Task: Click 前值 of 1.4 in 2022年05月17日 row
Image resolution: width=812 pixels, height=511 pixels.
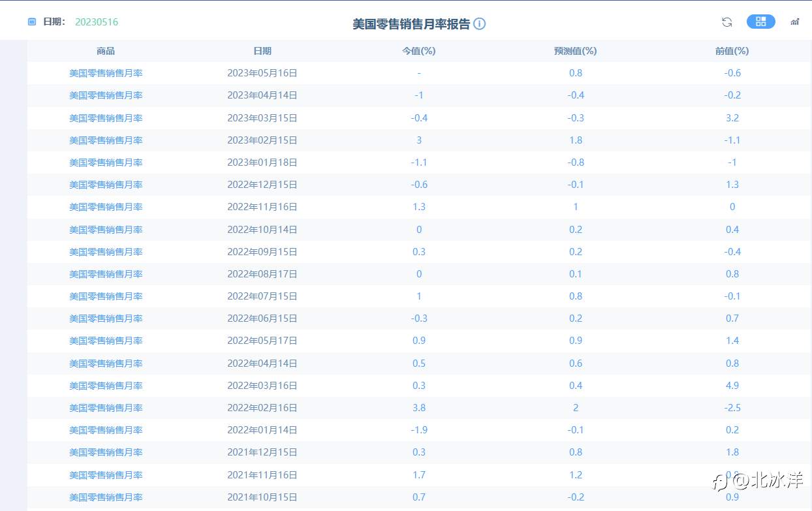Action: [x=732, y=341]
